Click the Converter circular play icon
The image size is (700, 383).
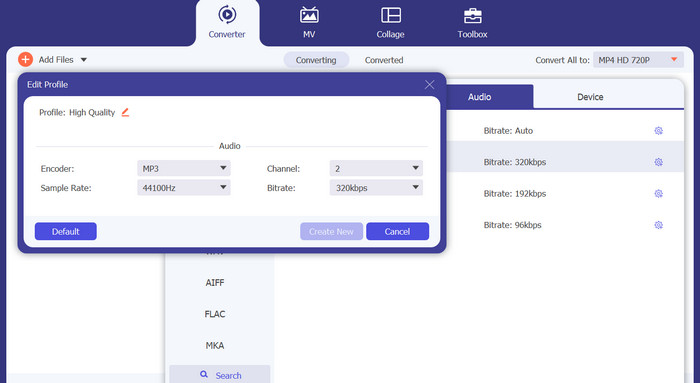click(227, 15)
